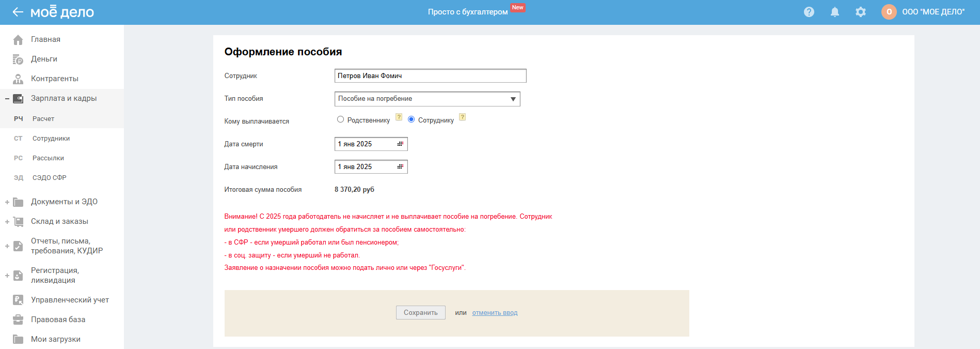Open the ООО "МОЕ ДЕЛО" company menu
980x349 pixels.
[933, 12]
